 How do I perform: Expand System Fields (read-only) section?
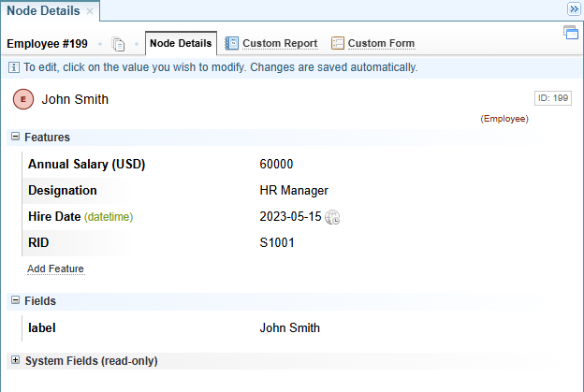coord(15,360)
